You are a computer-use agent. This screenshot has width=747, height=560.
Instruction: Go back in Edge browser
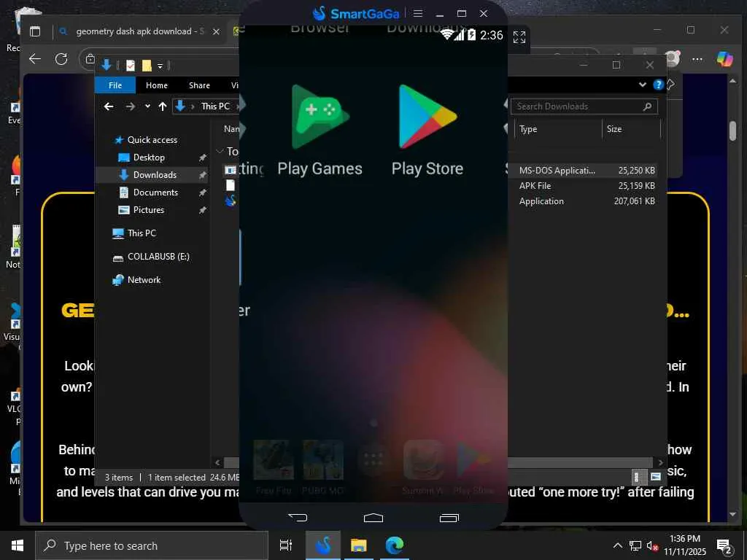coord(35,58)
